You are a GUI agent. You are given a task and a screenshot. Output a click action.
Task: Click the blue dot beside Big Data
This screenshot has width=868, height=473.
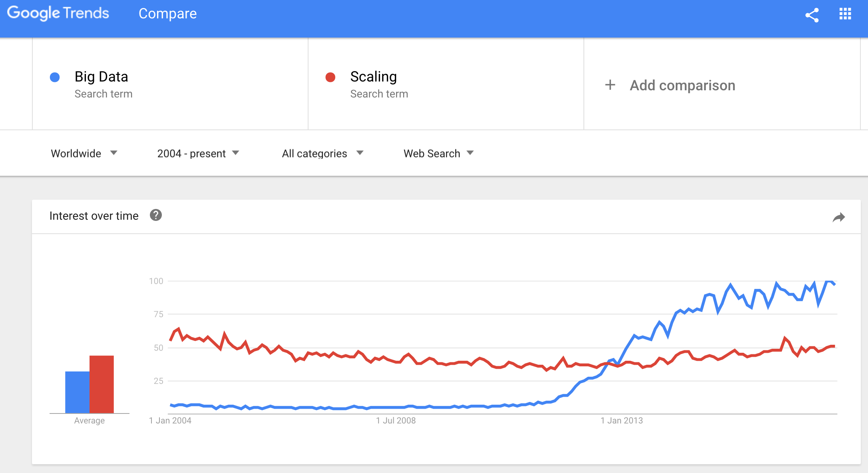55,77
